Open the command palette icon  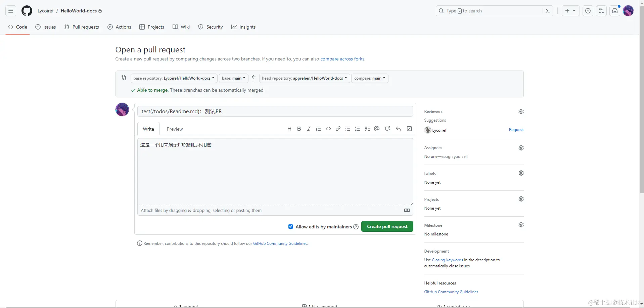coord(548,11)
